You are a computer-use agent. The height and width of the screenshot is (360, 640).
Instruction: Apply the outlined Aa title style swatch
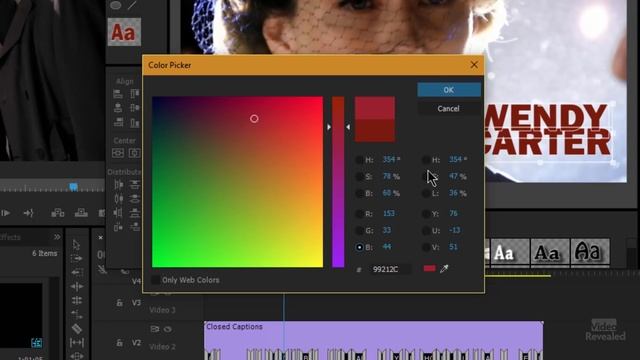[590, 253]
